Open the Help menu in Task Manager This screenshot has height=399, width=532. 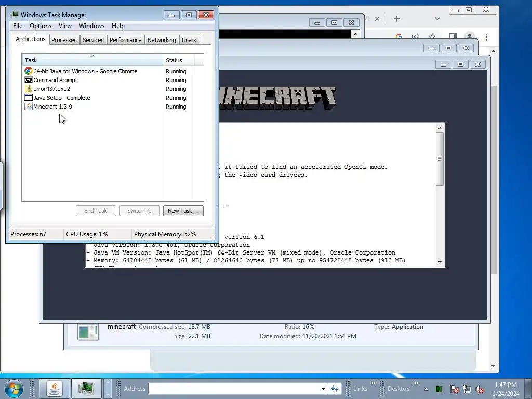[x=118, y=26]
